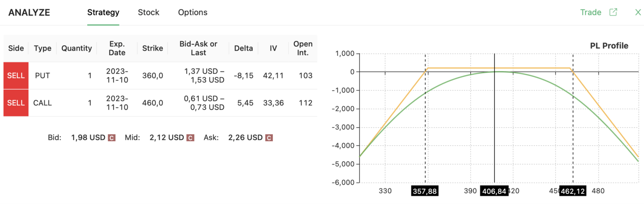Open the Stock tab
This screenshot has height=204, width=644.
[x=148, y=13]
